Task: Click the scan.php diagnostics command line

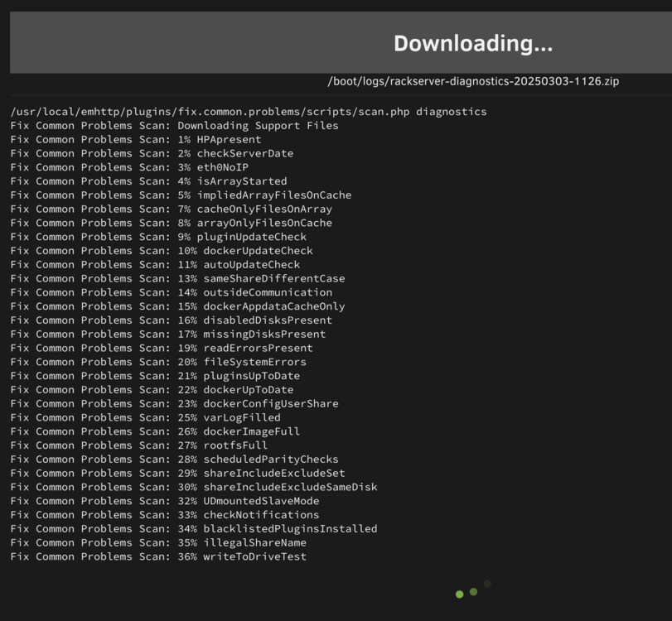Action: pyautogui.click(x=249, y=112)
